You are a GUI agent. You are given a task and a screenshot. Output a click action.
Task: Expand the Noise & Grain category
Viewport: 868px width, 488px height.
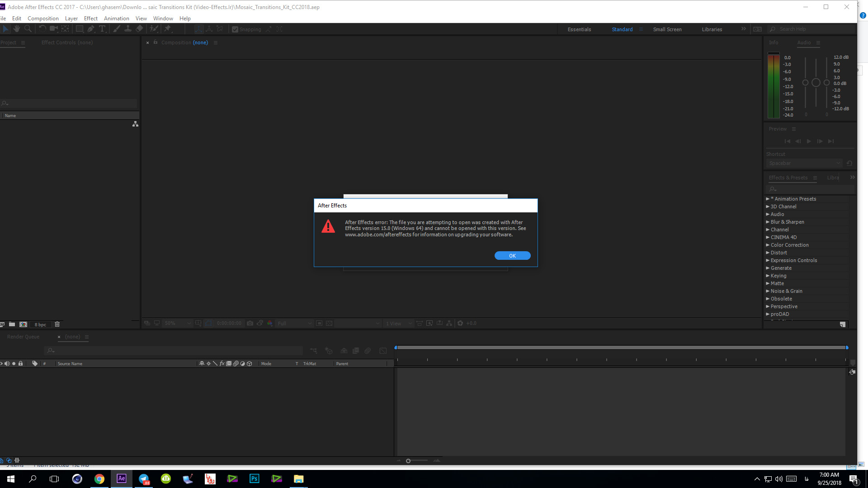[x=768, y=291]
